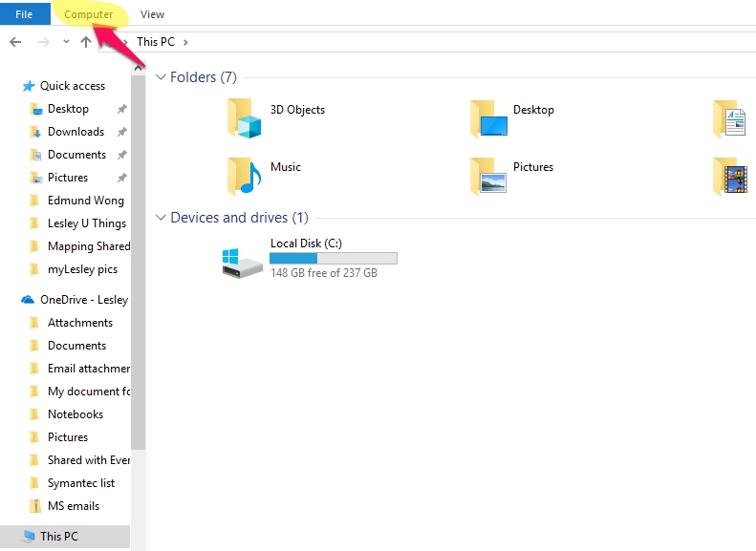Select the Pictures folder icon in Folders
Image resolution: width=756 pixels, height=551 pixels.
pyautogui.click(x=488, y=176)
